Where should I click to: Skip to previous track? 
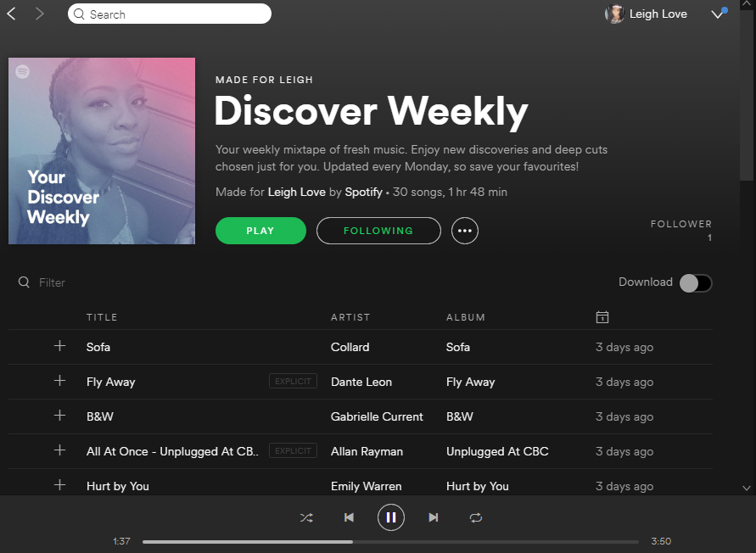pyautogui.click(x=349, y=517)
